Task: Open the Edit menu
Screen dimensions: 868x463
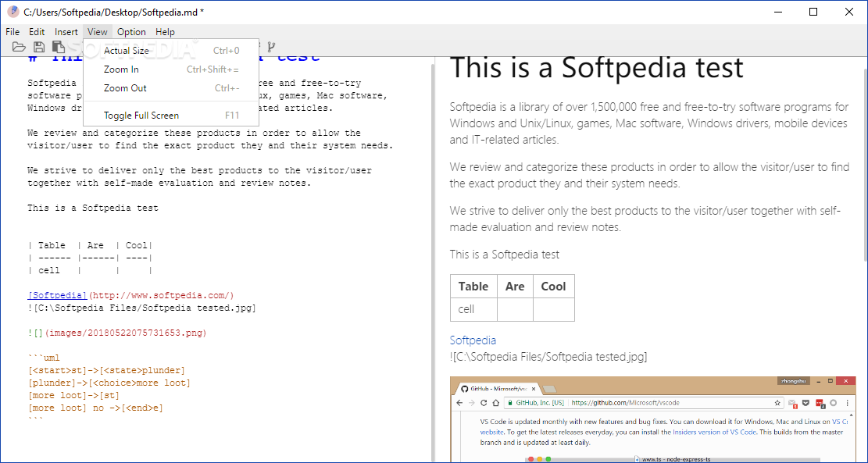Action: pyautogui.click(x=37, y=32)
